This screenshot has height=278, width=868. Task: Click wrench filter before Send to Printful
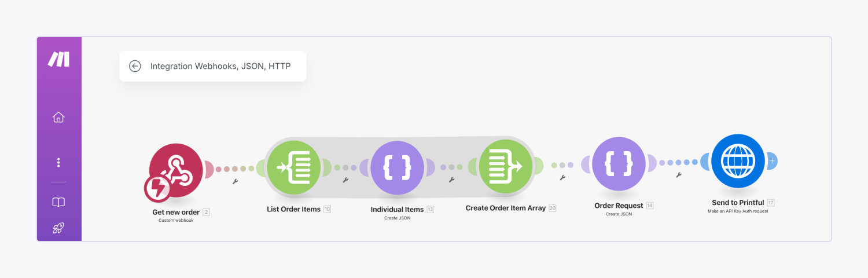pyautogui.click(x=679, y=174)
